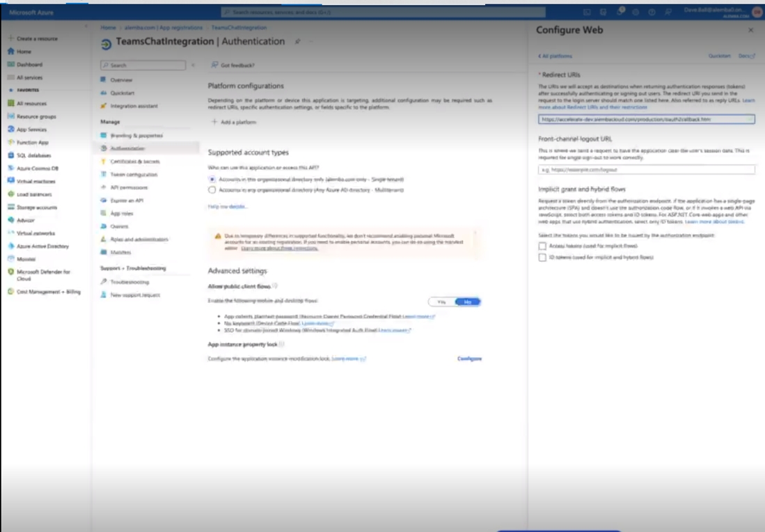
Task: Open Certificates & secrets menu item
Action: [134, 162]
